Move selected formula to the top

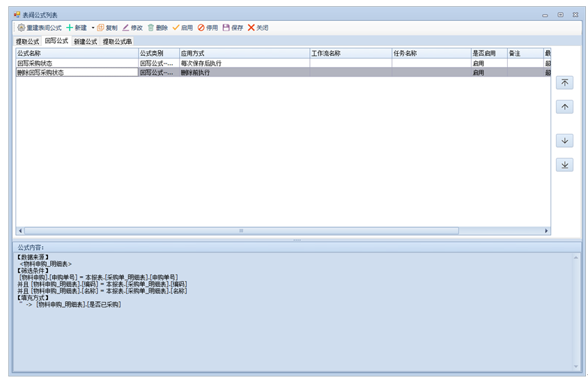[x=564, y=83]
